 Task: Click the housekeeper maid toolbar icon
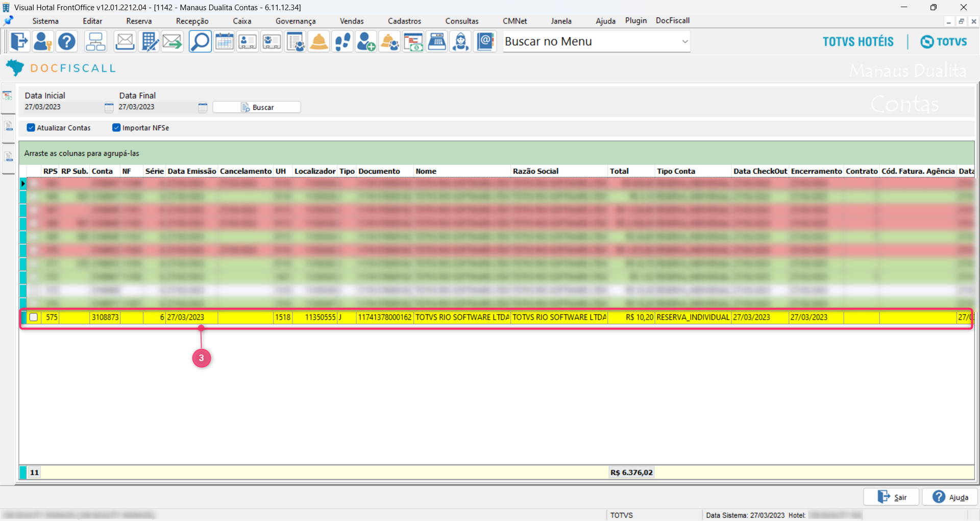461,41
